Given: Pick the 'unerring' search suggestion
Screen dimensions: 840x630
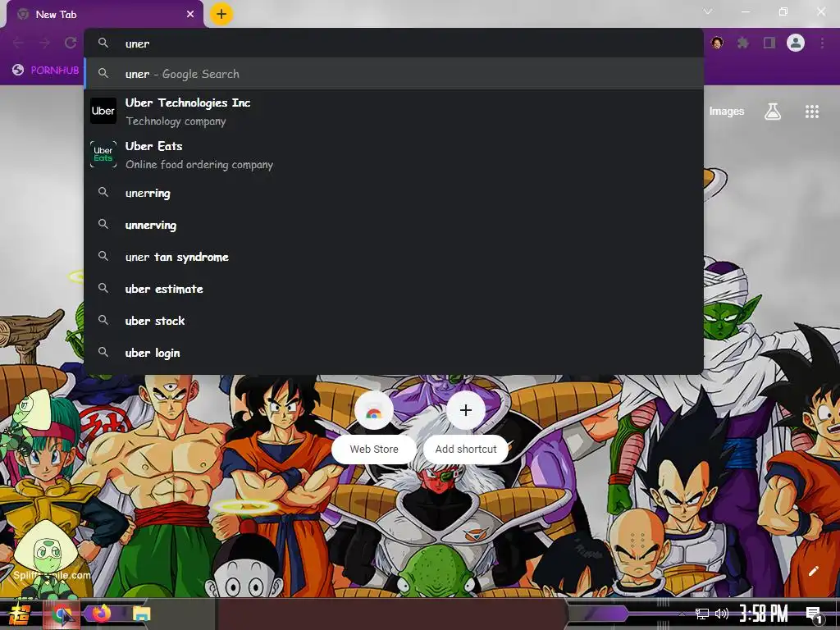Looking at the screenshot, I should (394, 193).
